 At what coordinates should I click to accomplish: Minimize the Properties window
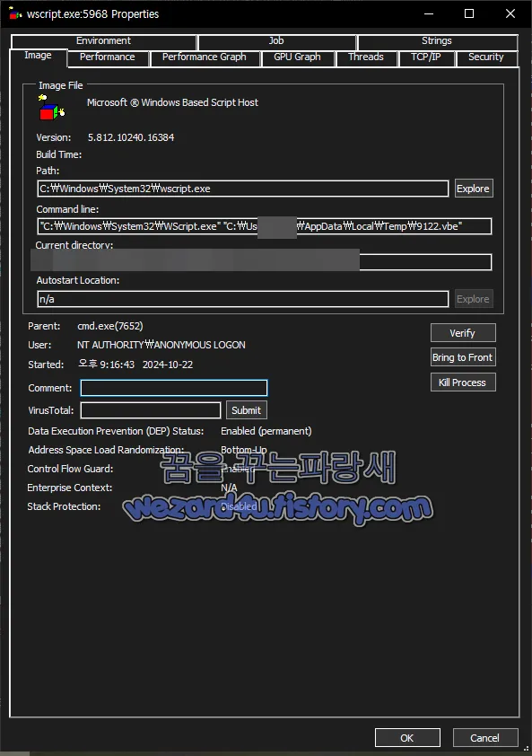[429, 14]
